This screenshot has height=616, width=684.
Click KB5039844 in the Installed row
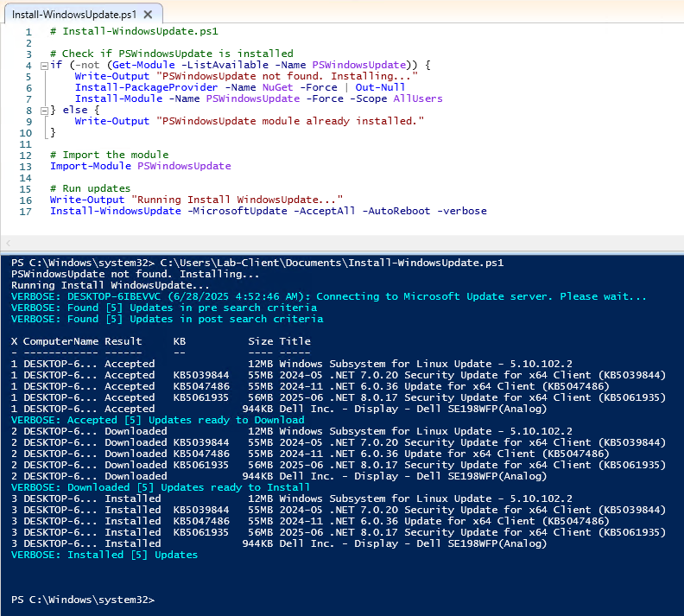(201, 510)
